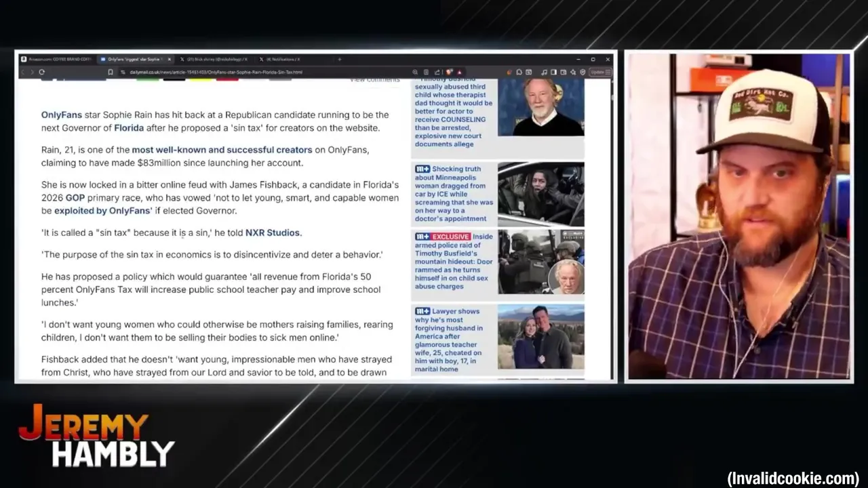Open the music note playlist icon
This screenshot has height=488, width=868.
pyautogui.click(x=544, y=72)
